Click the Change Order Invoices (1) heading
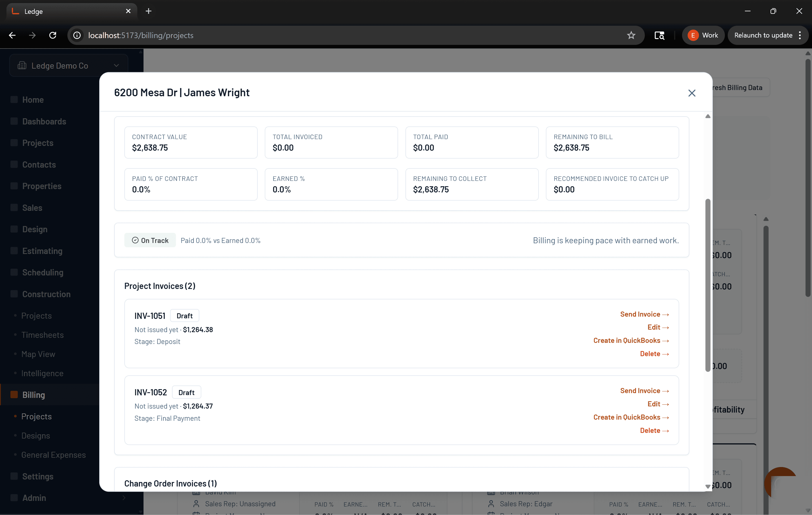 coord(170,483)
